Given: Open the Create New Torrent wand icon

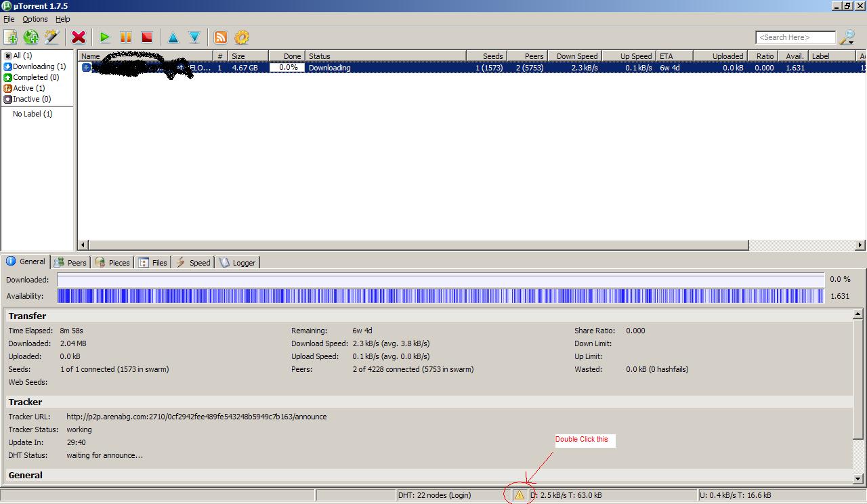Looking at the screenshot, I should tap(51, 37).
